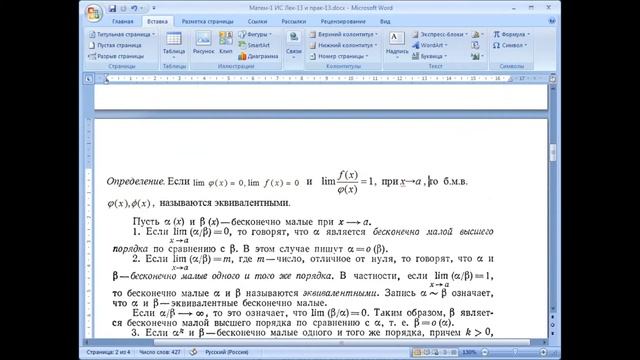
Task: Open the Связи links dropdown
Action: pos(293,45)
